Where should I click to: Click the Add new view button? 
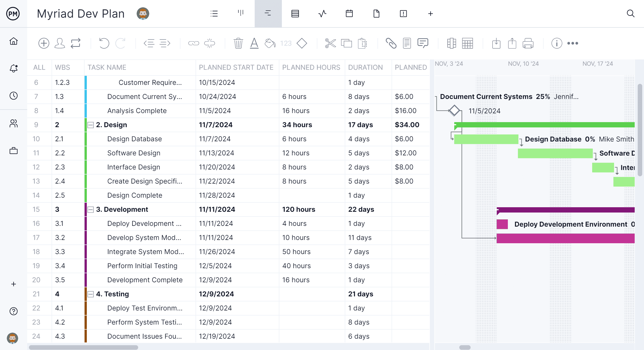(x=430, y=14)
